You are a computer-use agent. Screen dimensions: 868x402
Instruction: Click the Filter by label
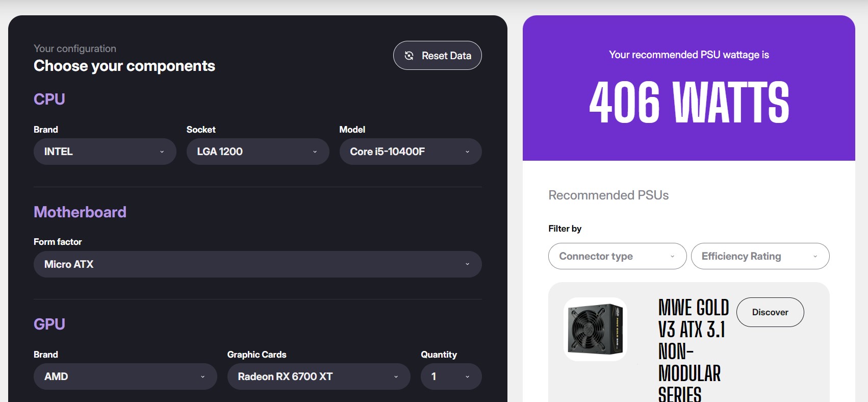click(x=565, y=229)
